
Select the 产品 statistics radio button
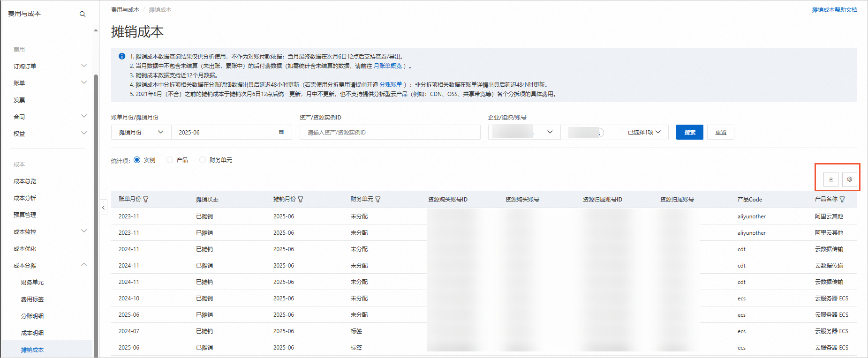(x=170, y=160)
